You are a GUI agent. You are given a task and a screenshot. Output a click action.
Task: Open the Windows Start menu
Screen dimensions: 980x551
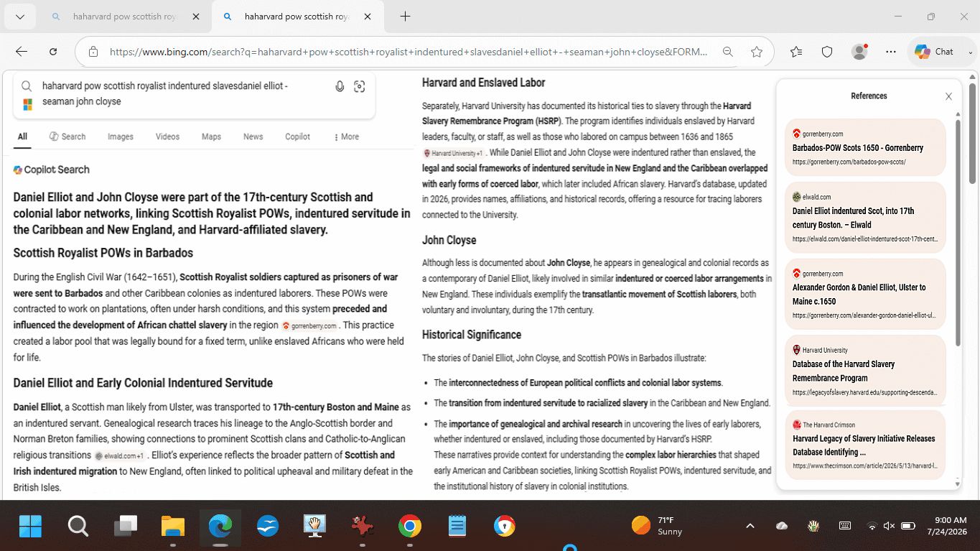(x=31, y=527)
